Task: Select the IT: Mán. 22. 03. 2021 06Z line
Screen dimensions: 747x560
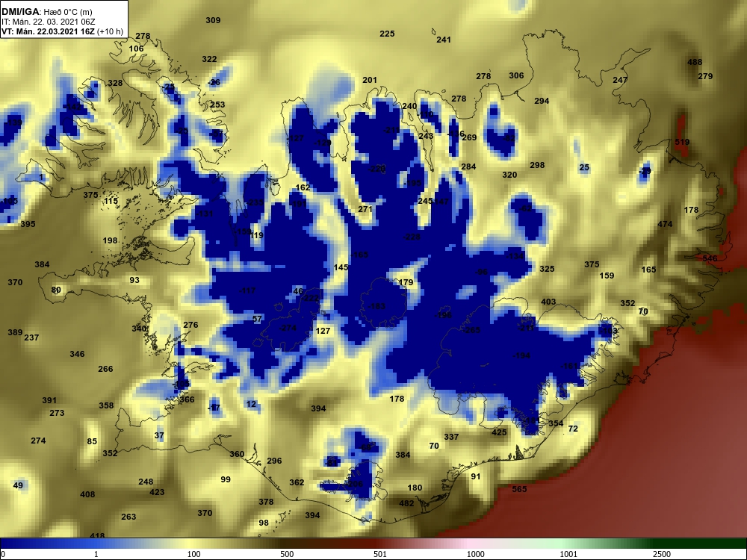Action: (48, 22)
